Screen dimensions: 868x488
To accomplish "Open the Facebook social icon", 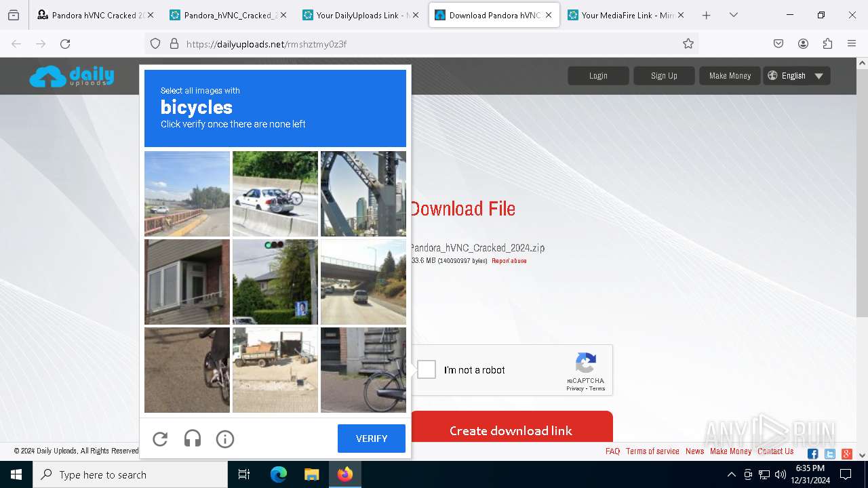I will click(813, 454).
